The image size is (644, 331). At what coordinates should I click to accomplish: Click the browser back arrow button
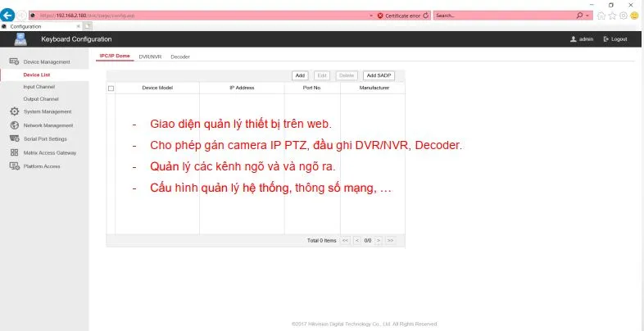pos(8,15)
